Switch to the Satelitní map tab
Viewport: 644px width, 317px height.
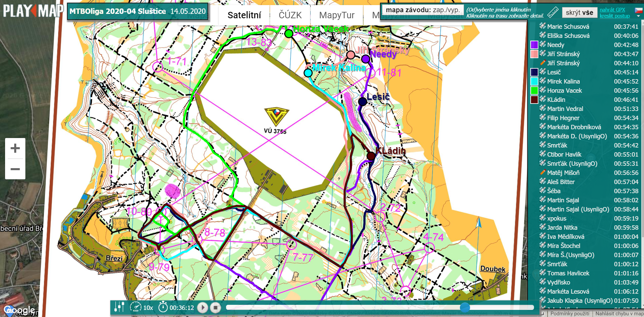(x=244, y=15)
